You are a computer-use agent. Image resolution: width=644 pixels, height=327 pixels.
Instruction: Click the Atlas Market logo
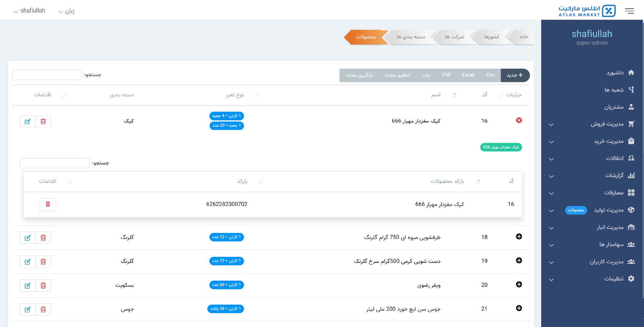tap(586, 11)
